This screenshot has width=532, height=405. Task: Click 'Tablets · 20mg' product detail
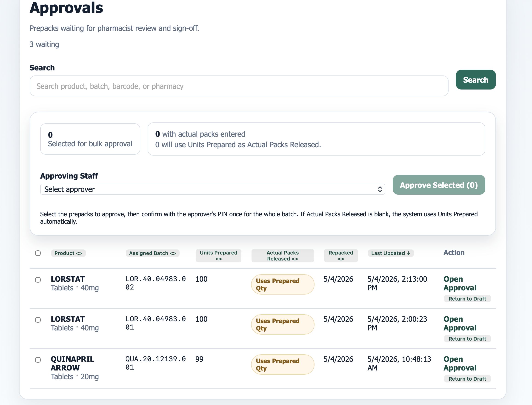[x=75, y=376]
